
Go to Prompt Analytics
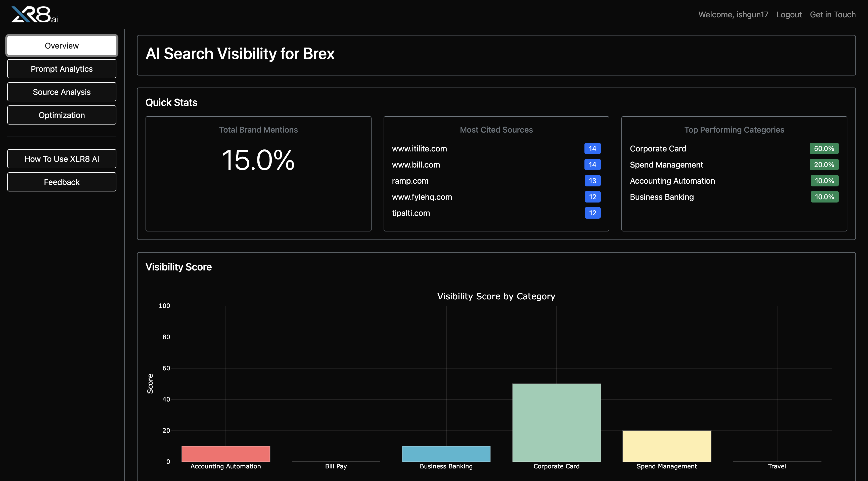[62, 69]
